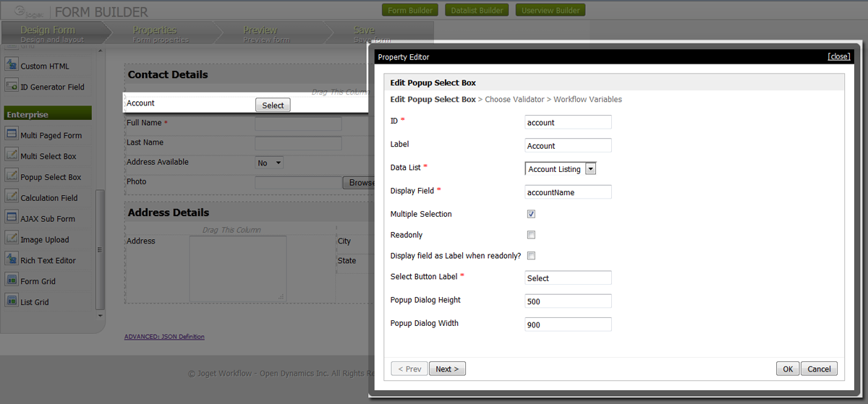Click the City field label
The height and width of the screenshot is (404, 868).
pos(344,241)
